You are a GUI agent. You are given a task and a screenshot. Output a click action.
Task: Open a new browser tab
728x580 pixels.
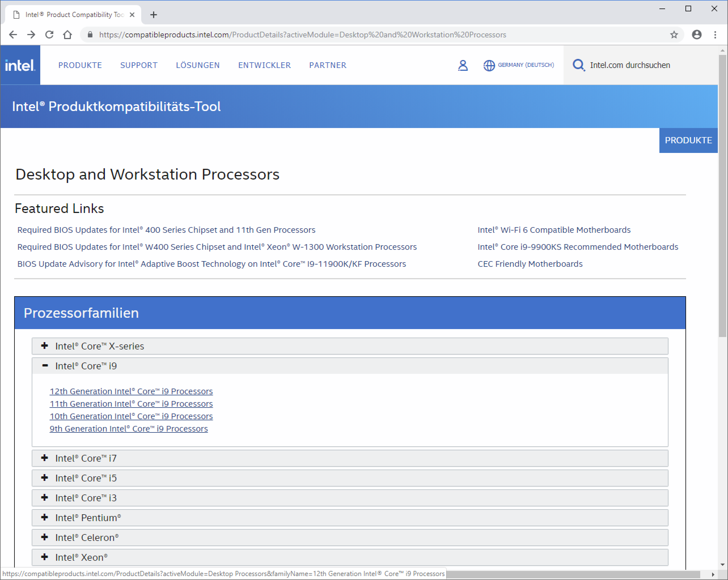[x=154, y=15]
